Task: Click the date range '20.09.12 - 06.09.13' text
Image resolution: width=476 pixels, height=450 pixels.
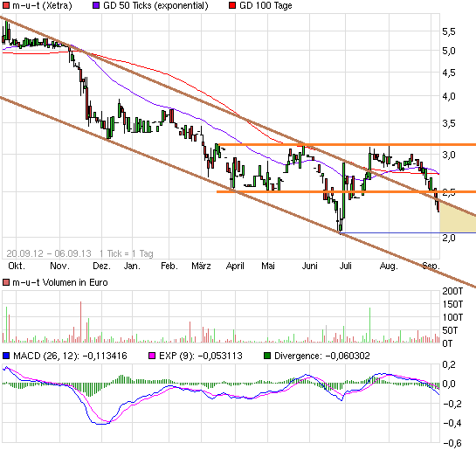Action: (49, 253)
